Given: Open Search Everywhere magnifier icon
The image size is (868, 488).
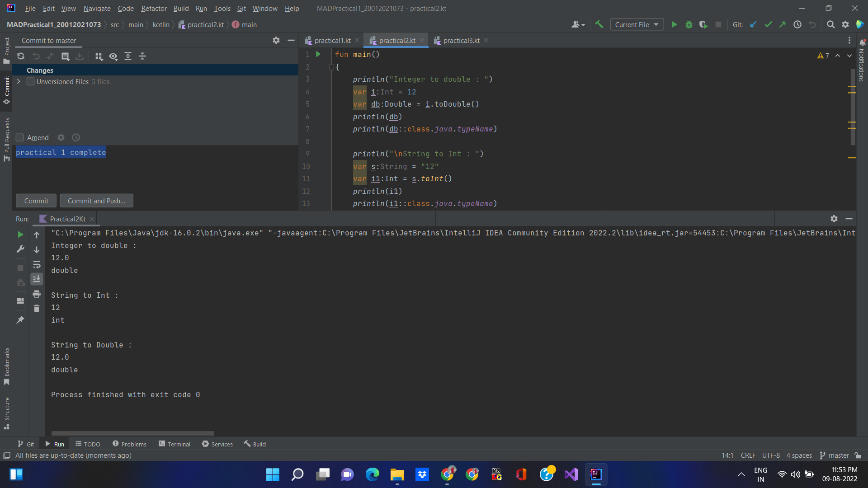Looking at the screenshot, I should (x=831, y=24).
